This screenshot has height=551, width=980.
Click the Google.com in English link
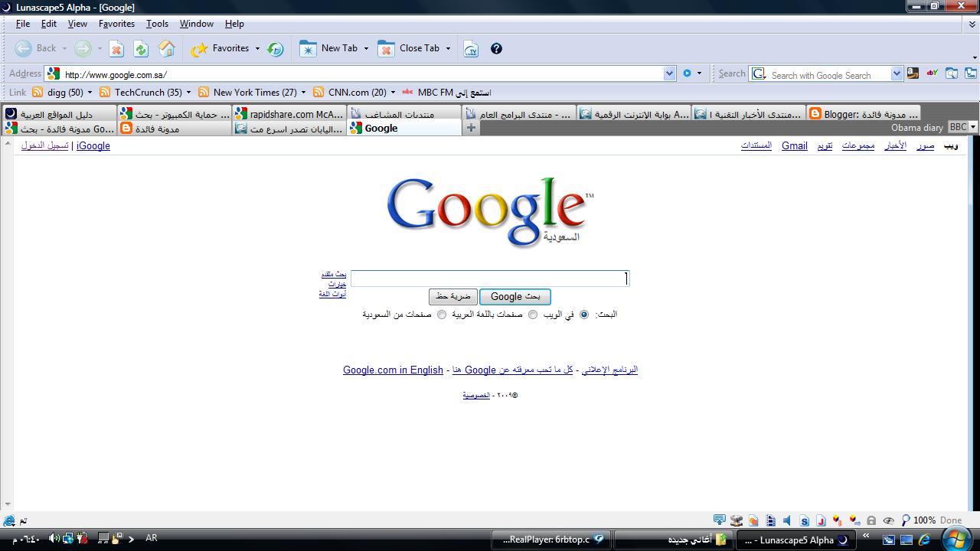pyautogui.click(x=393, y=370)
